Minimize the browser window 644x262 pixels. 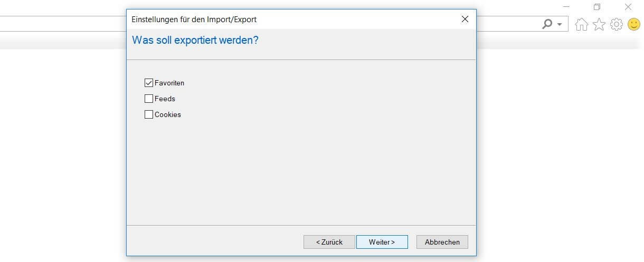[x=566, y=7]
